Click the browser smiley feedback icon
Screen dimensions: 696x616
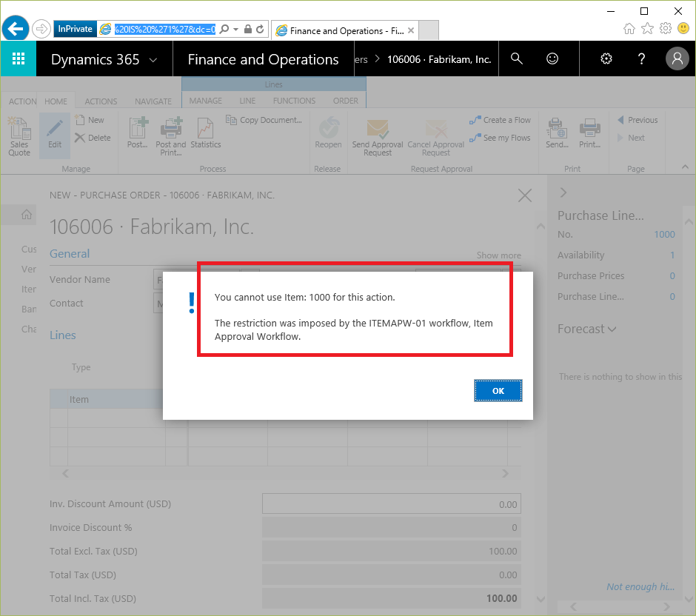point(683,28)
